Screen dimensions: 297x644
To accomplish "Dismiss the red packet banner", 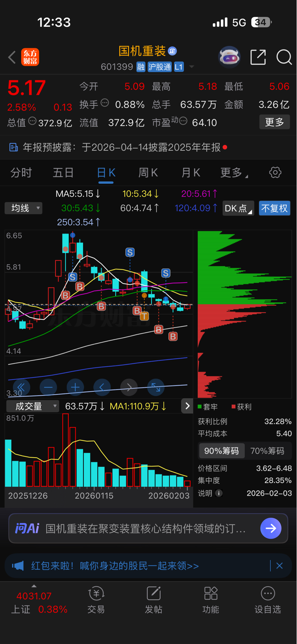I will click(280, 566).
